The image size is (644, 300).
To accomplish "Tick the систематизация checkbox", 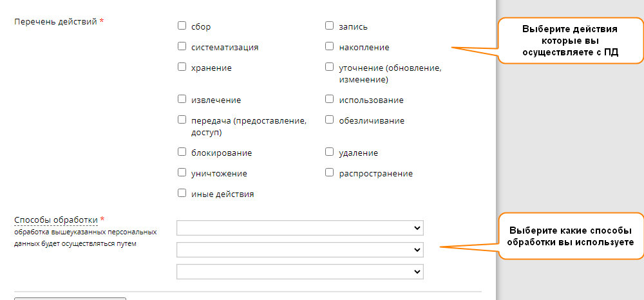I will tap(182, 46).
